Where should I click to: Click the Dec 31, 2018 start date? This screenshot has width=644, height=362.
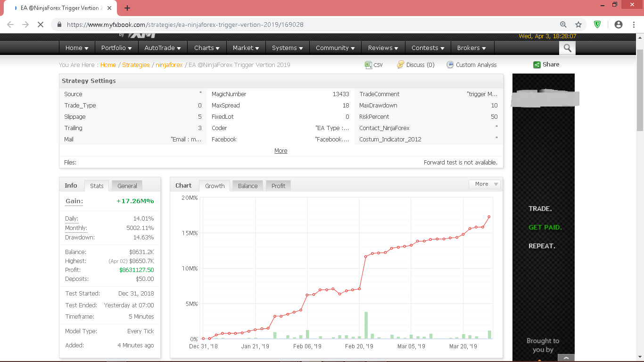tap(136, 294)
